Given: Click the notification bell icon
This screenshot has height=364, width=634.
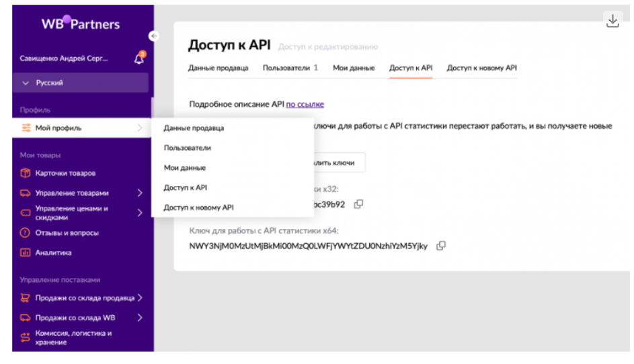Looking at the screenshot, I should (140, 58).
